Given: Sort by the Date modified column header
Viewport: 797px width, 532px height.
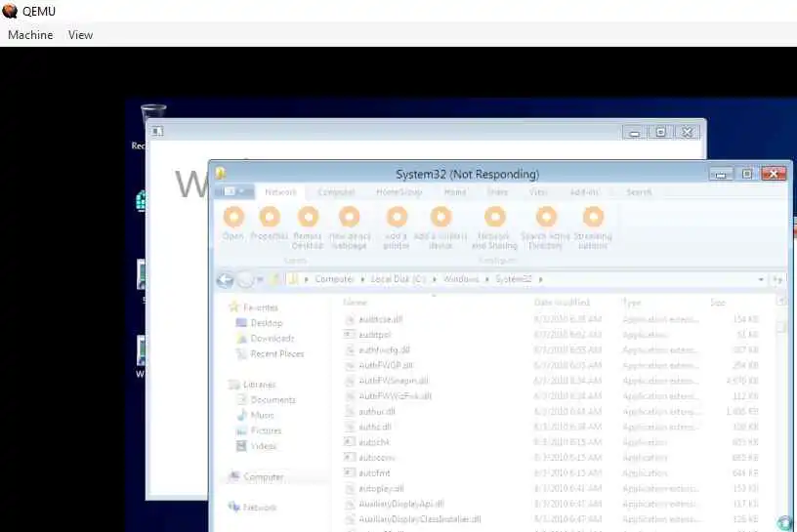Looking at the screenshot, I should coord(562,303).
